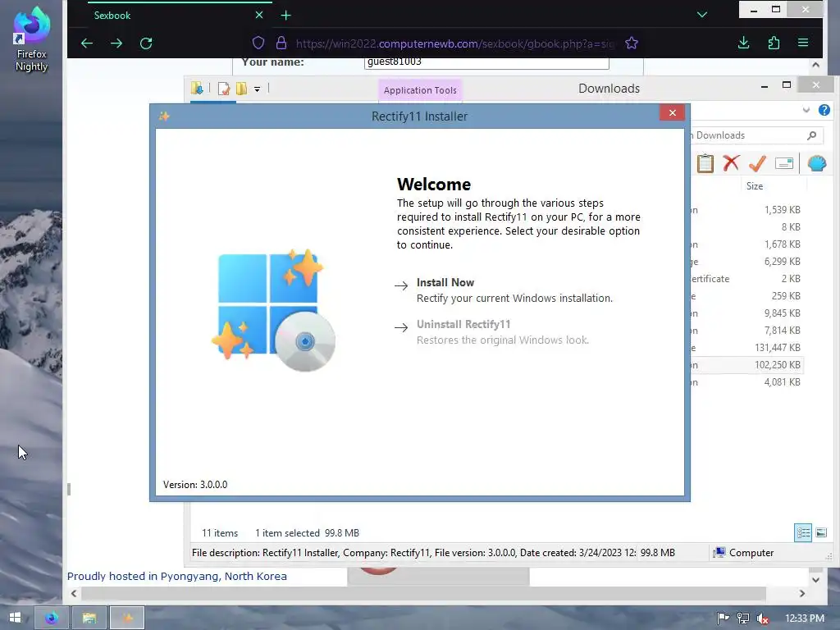Click Explorer Properties quick access icon

(224, 89)
